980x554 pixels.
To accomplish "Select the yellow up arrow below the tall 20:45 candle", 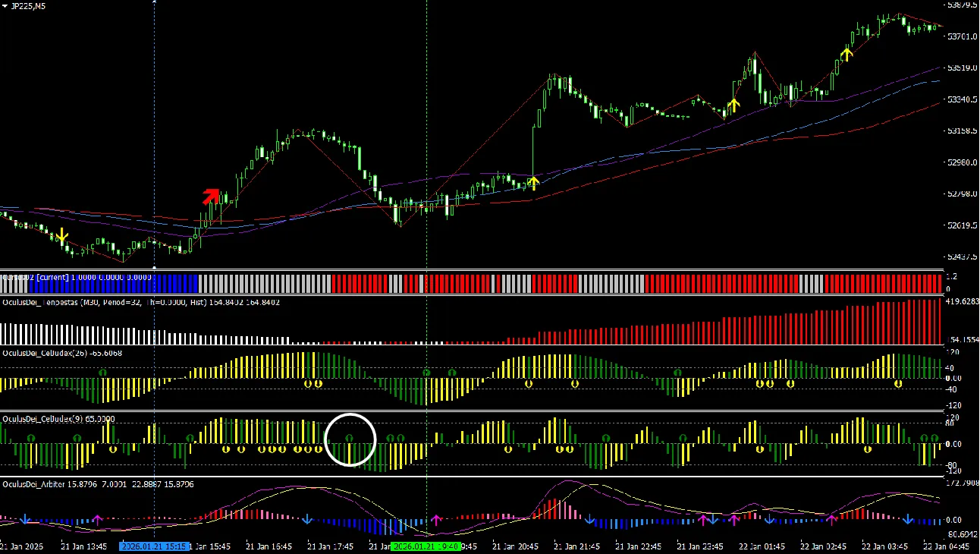I will click(533, 182).
